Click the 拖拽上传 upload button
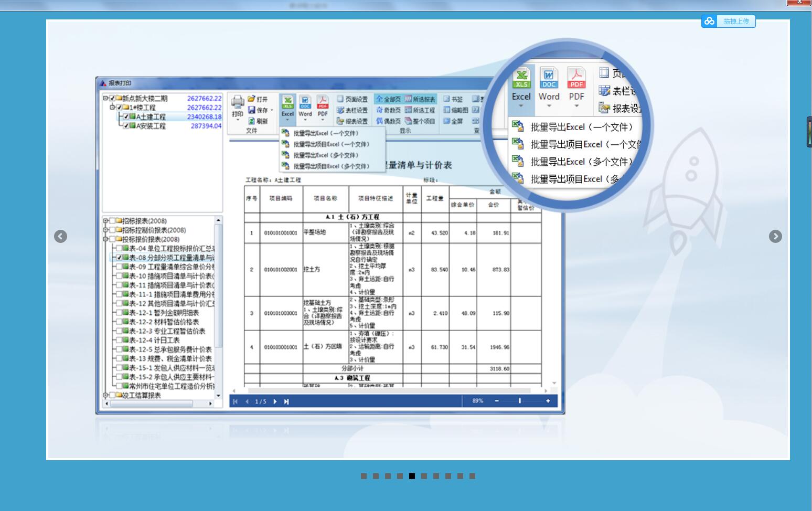The width and height of the screenshot is (812, 511). pyautogui.click(x=736, y=22)
